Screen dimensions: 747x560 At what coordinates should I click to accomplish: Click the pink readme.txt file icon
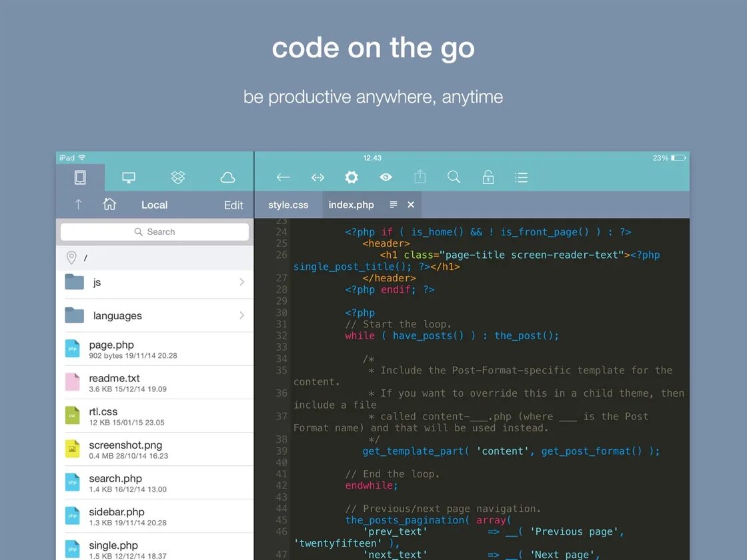[x=73, y=382]
